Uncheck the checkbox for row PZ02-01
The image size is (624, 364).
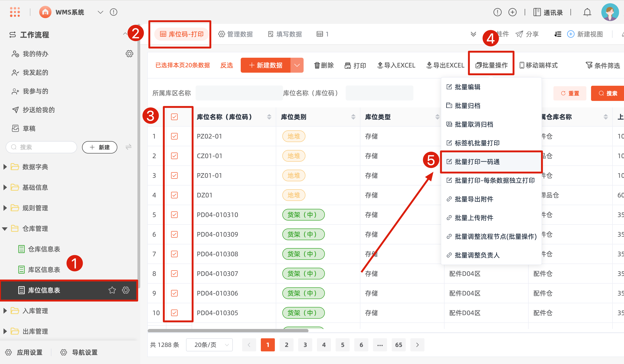pos(174,136)
